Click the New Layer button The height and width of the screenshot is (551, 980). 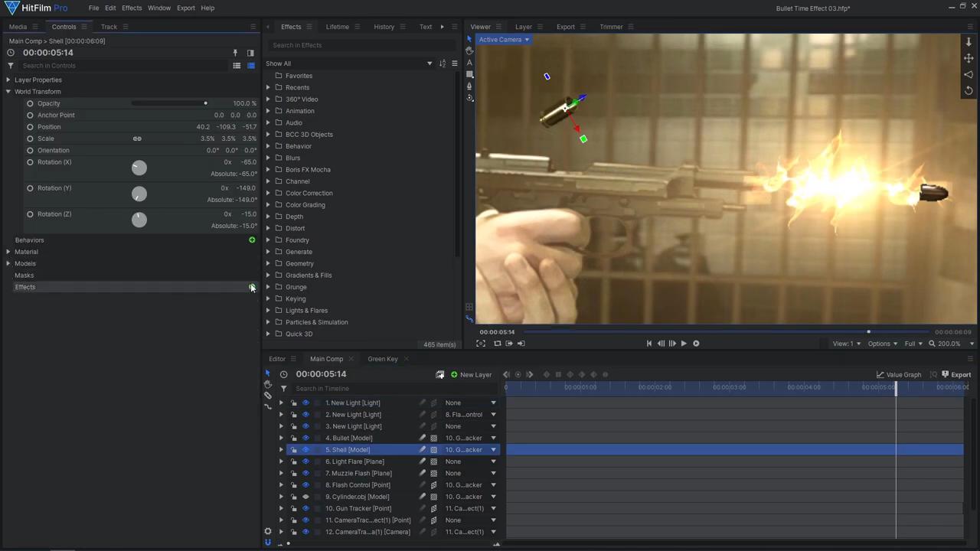pyautogui.click(x=471, y=375)
